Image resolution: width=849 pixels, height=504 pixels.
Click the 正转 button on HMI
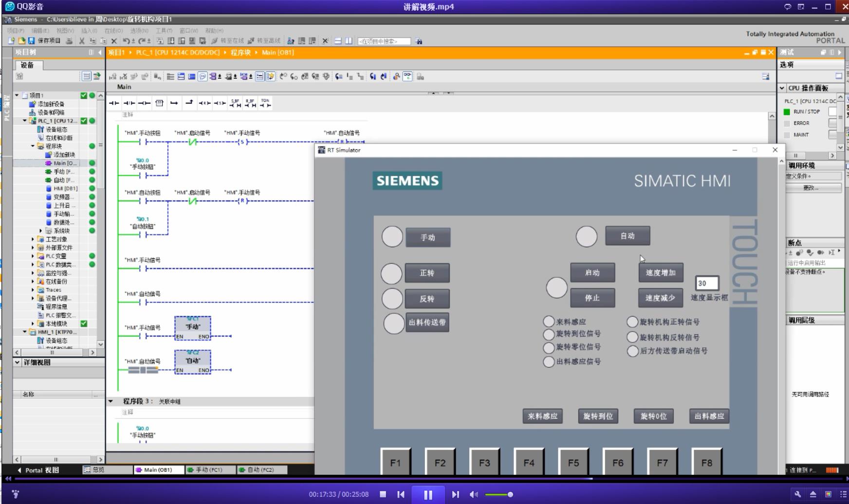427,273
